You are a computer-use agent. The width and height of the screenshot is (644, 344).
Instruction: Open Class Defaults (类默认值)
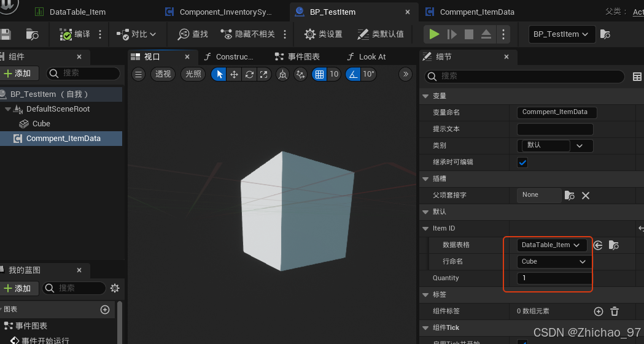[x=381, y=34]
